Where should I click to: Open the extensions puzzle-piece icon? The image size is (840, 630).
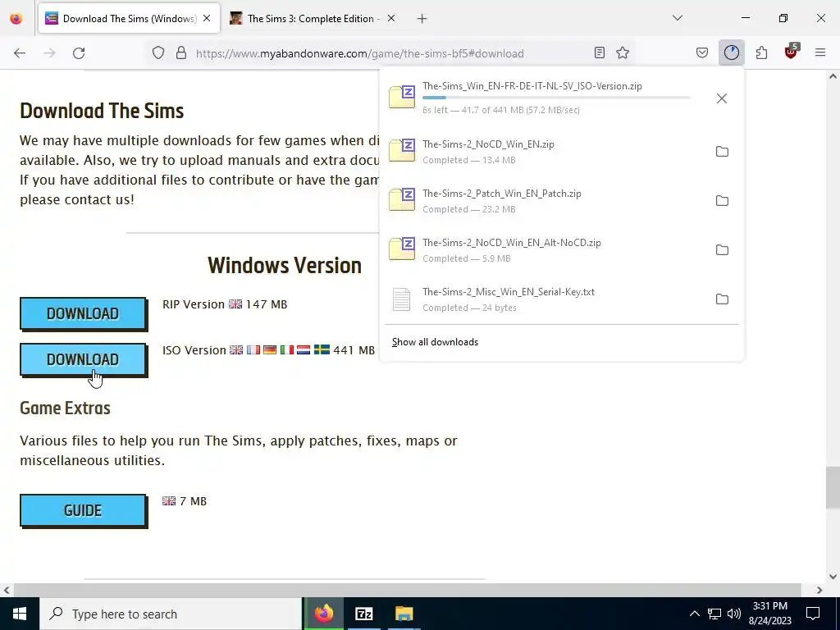761,52
